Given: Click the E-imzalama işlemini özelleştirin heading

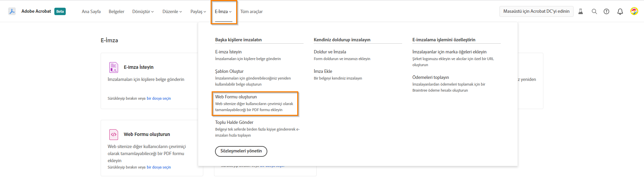Looking at the screenshot, I should [x=444, y=40].
